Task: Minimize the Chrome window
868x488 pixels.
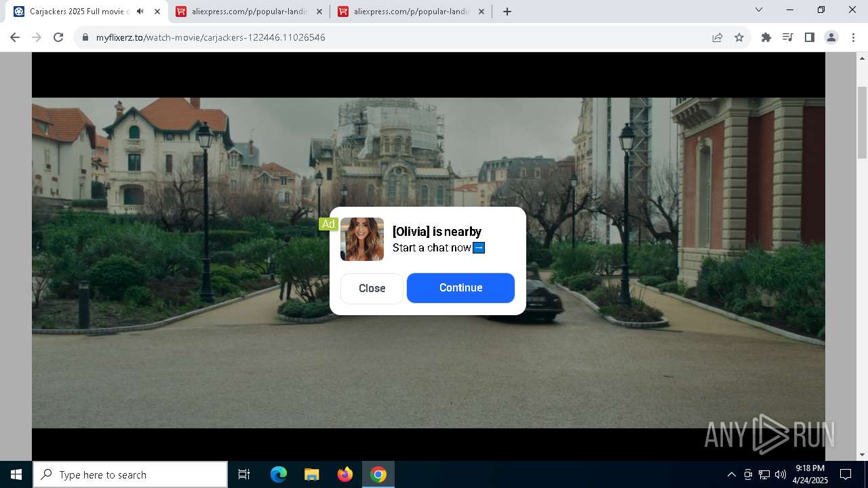Action: [790, 10]
